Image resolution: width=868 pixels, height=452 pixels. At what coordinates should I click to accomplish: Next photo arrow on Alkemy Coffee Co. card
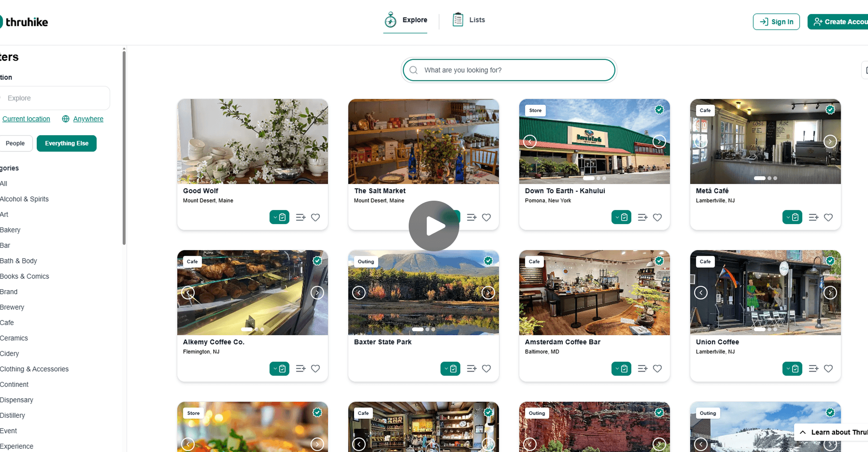317,293
